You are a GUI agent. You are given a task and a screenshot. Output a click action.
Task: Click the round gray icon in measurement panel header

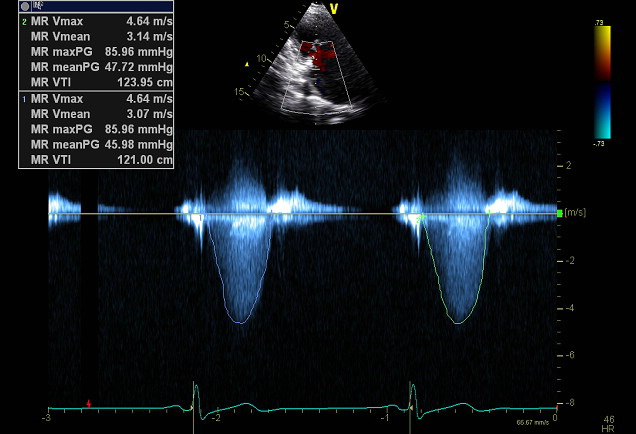pyautogui.click(x=25, y=6)
